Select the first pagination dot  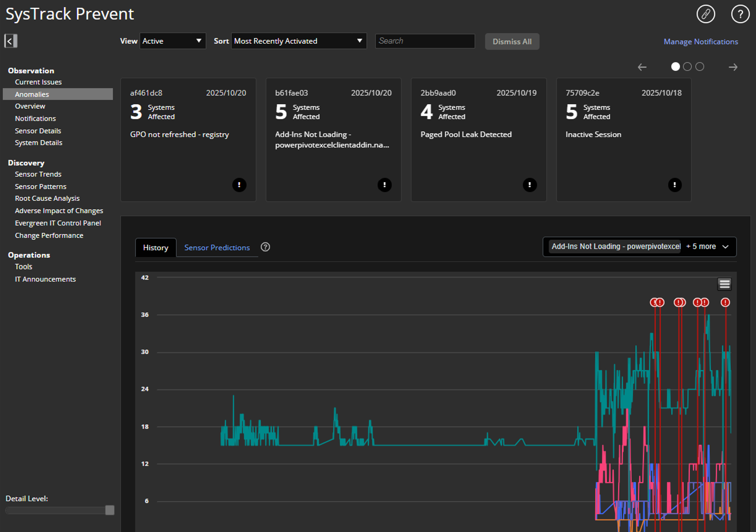pyautogui.click(x=675, y=67)
